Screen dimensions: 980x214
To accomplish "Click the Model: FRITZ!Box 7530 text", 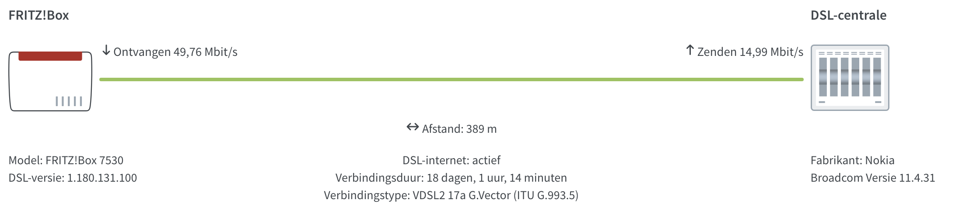I will click(x=66, y=160).
